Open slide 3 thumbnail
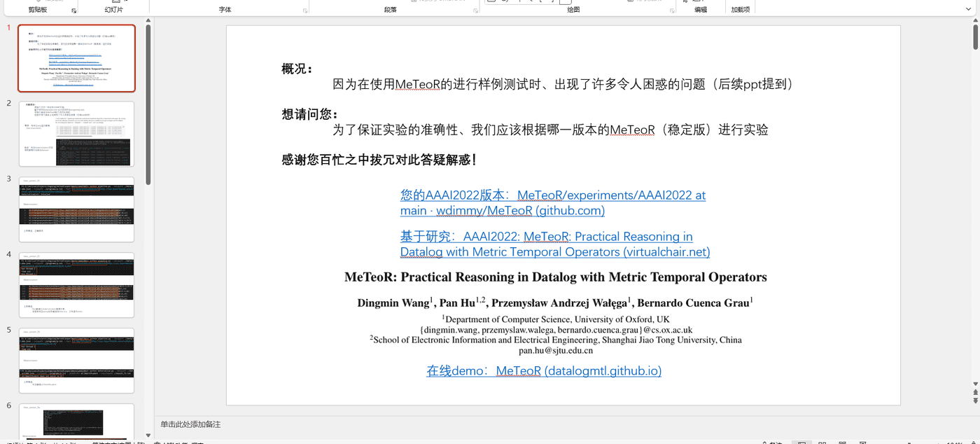This screenshot has height=444, width=980. click(76, 209)
